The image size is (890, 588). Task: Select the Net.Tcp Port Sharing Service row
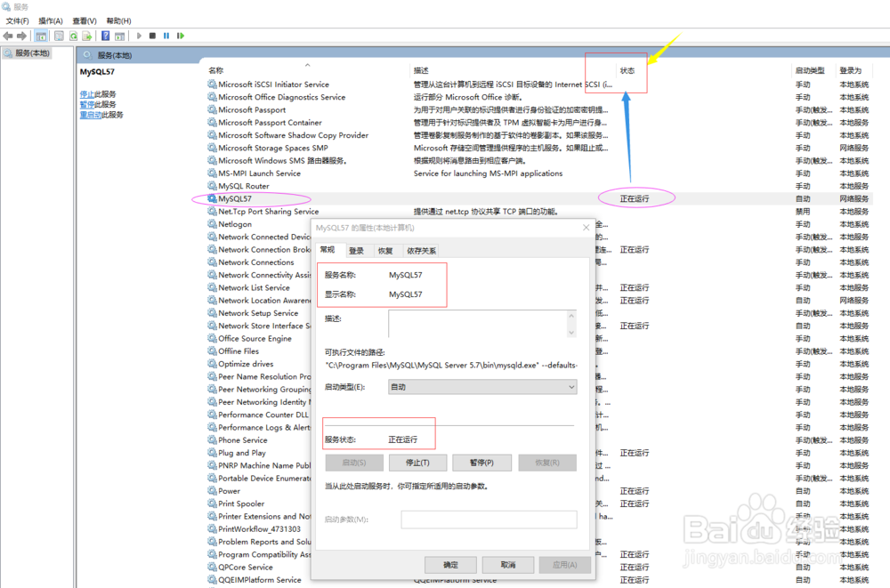(x=539, y=211)
